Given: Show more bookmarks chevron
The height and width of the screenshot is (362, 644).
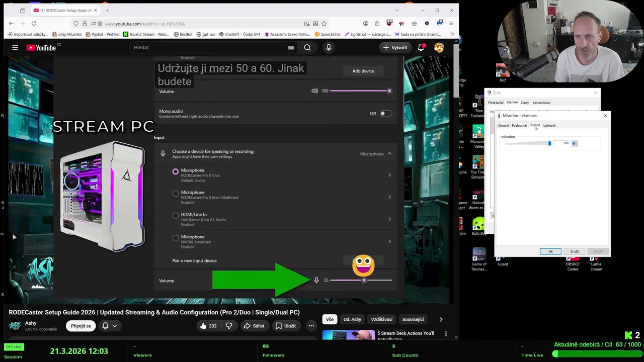Looking at the screenshot, I should pyautogui.click(x=452, y=34).
